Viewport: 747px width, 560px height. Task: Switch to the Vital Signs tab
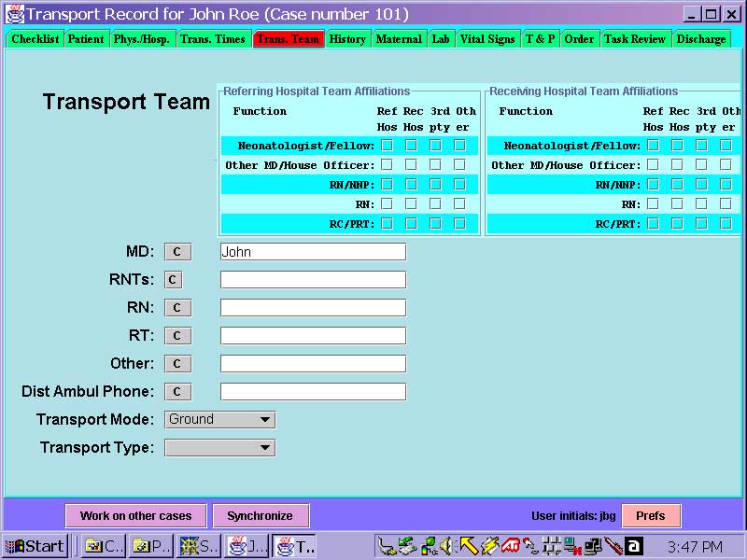(x=487, y=39)
